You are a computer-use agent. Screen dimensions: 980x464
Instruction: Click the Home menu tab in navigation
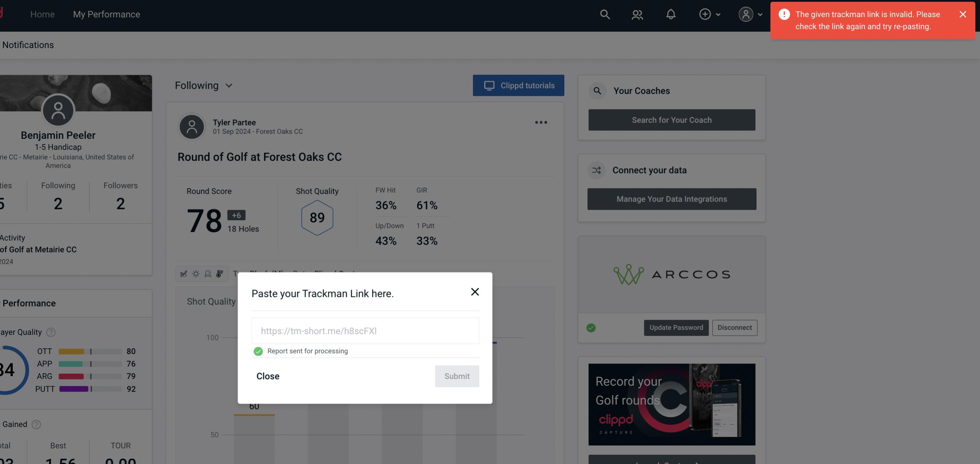pyautogui.click(x=42, y=14)
